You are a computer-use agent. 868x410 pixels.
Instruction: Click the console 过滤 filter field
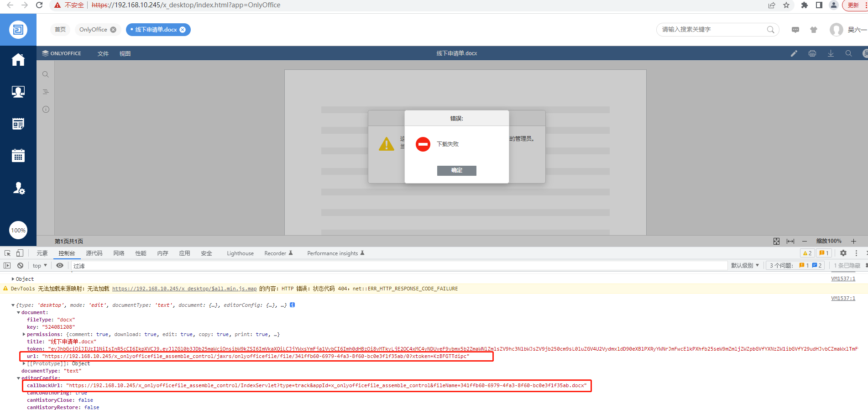[399, 266]
